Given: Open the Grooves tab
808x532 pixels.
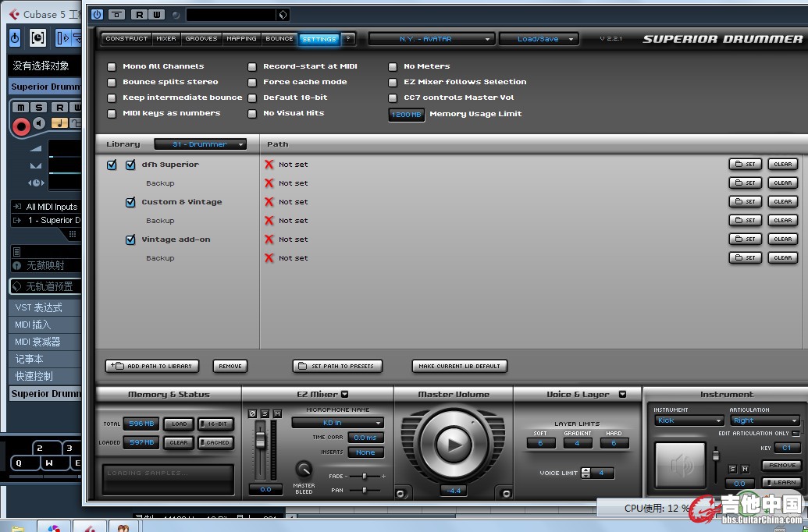Looking at the screenshot, I should 201,38.
